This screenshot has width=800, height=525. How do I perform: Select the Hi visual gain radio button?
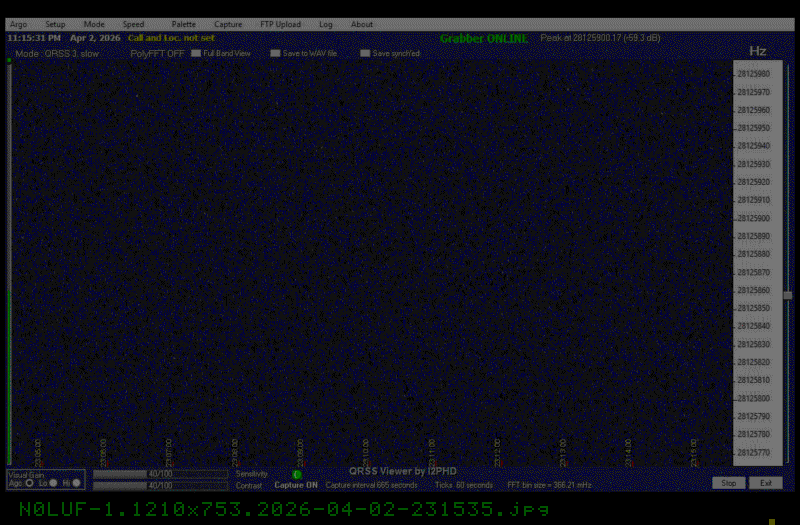pyautogui.click(x=76, y=483)
